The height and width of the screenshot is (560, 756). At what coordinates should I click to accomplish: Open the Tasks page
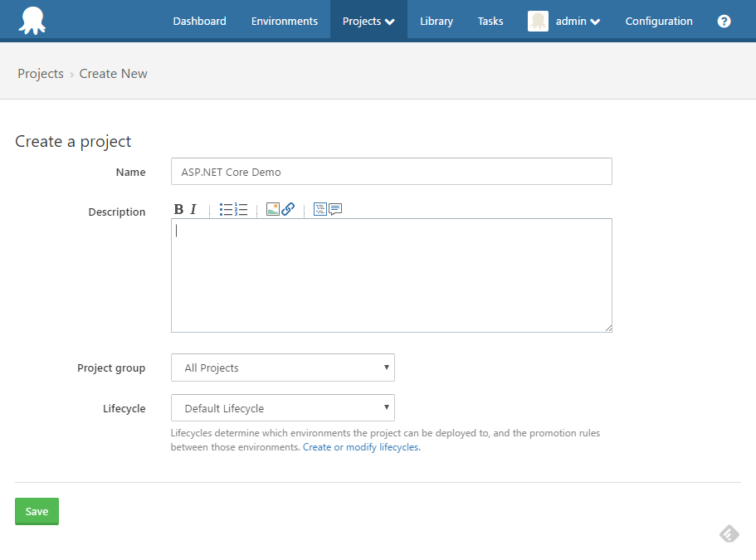coord(490,21)
